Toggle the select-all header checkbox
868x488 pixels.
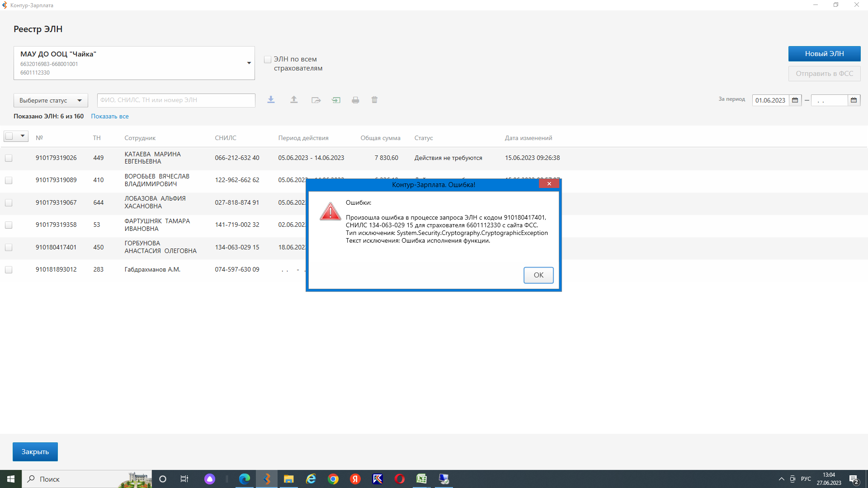pos(9,136)
